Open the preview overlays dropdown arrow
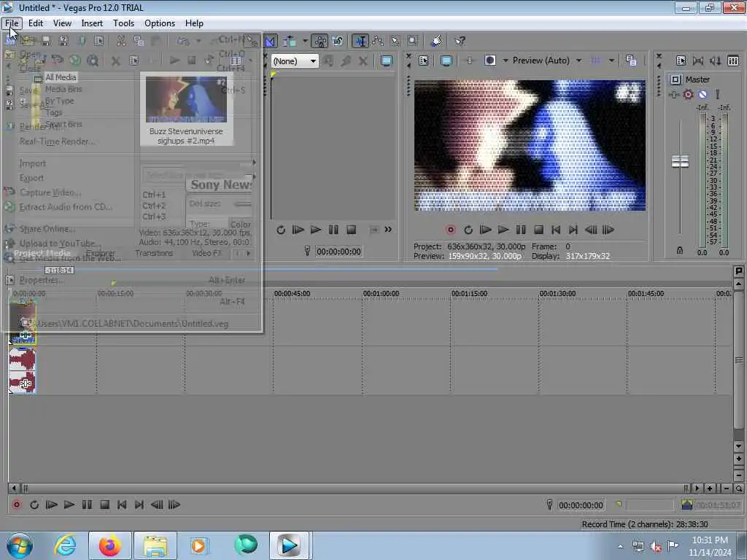This screenshot has width=747, height=560. (x=611, y=61)
